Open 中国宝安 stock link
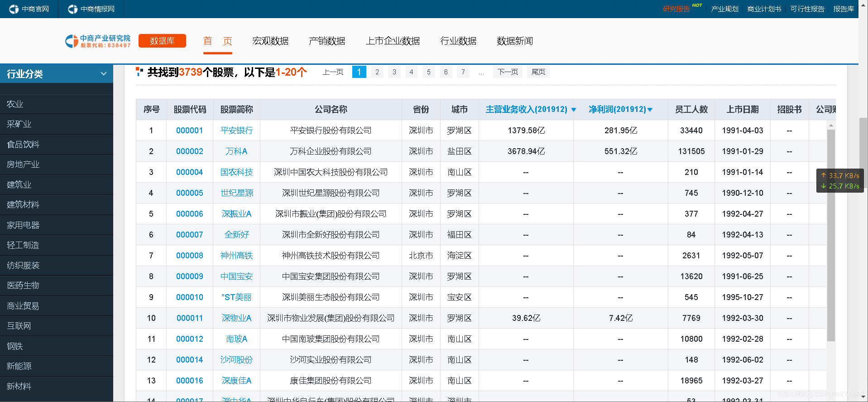This screenshot has width=868, height=402. (x=236, y=276)
